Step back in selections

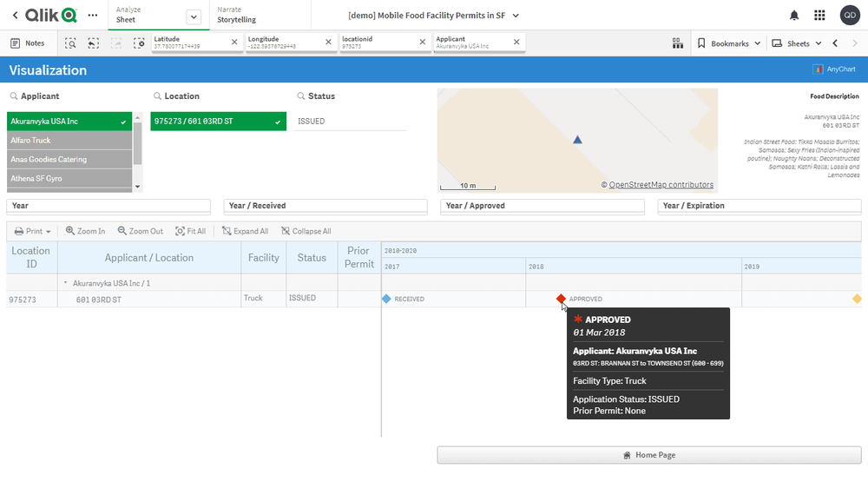click(93, 43)
